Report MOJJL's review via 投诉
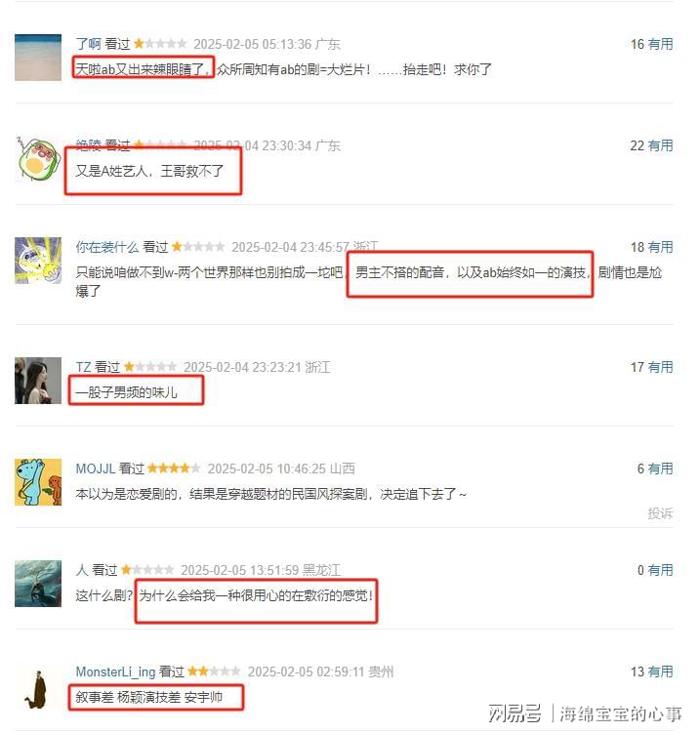The height and width of the screenshot is (733, 700). (x=660, y=513)
